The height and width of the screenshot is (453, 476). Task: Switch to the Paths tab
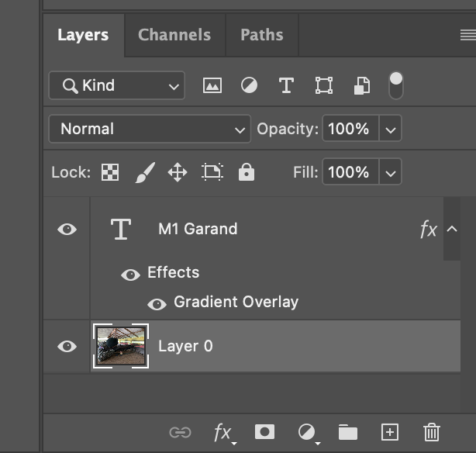pyautogui.click(x=262, y=35)
